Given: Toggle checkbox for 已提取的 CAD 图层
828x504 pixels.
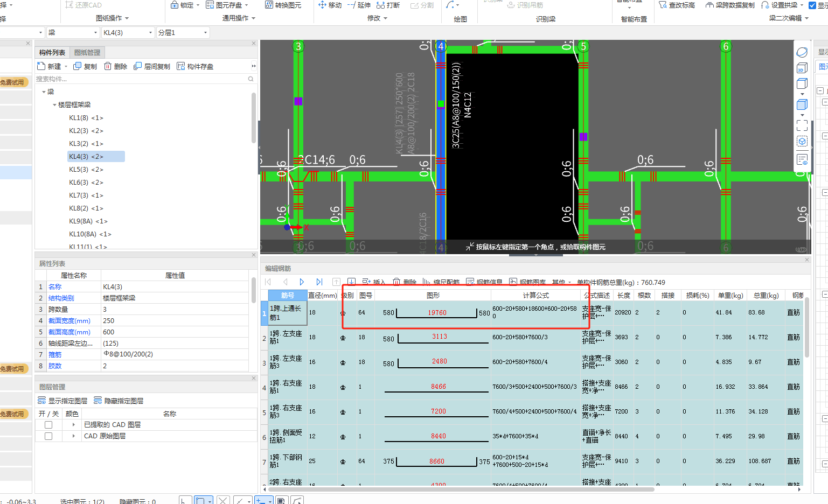Looking at the screenshot, I should click(x=48, y=425).
